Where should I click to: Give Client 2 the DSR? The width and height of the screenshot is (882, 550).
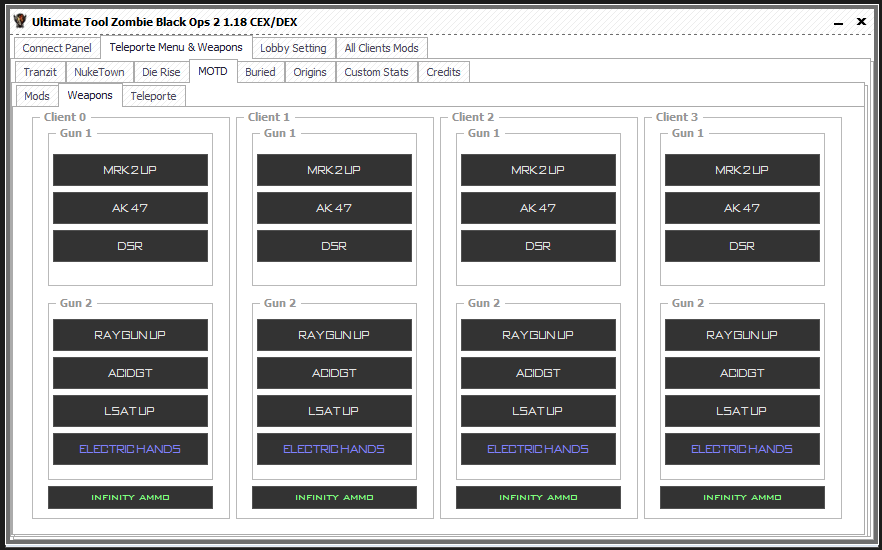point(538,246)
